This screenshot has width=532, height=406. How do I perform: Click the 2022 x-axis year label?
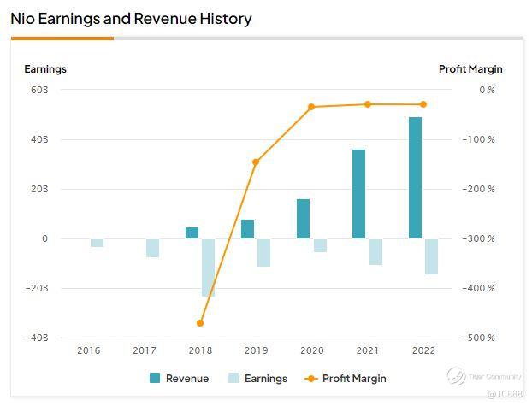(423, 350)
